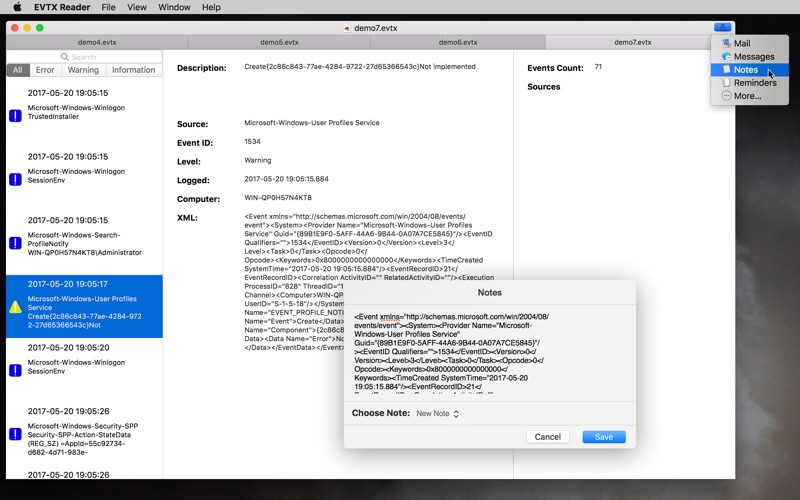
Task: Filter events by Warning
Action: [x=83, y=70]
